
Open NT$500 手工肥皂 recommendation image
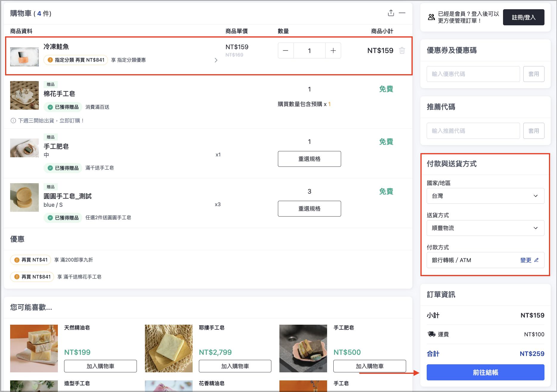(x=303, y=349)
